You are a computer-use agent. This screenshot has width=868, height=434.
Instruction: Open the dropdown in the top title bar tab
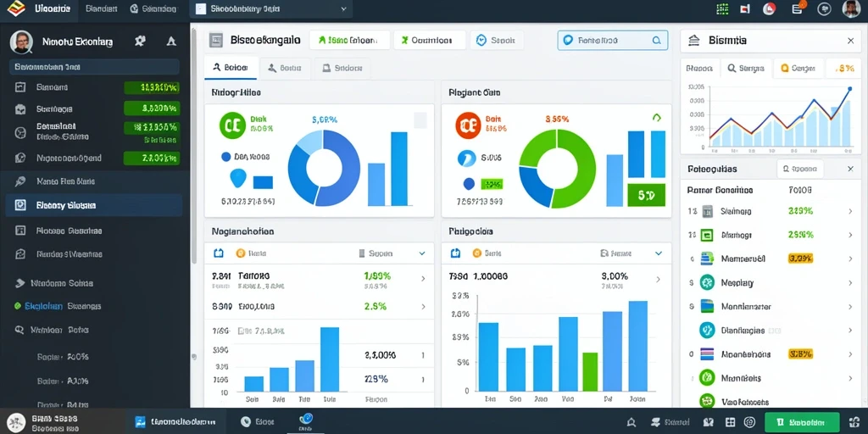click(344, 8)
